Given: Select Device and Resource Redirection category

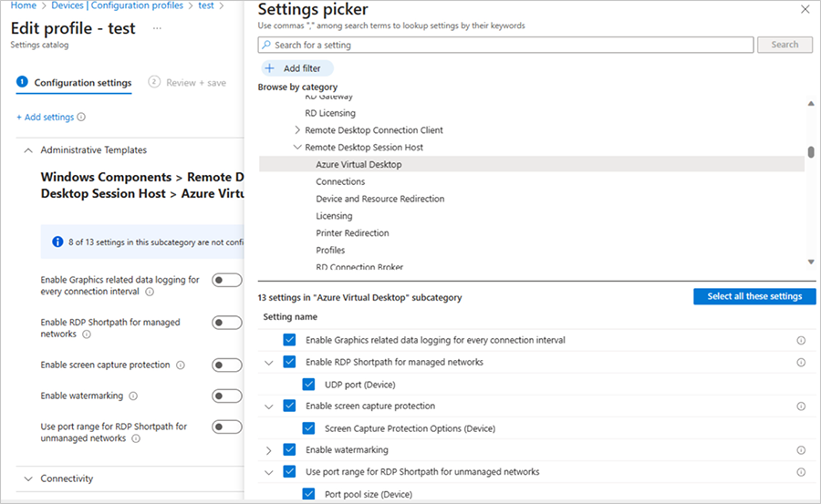Looking at the screenshot, I should pyautogui.click(x=380, y=199).
